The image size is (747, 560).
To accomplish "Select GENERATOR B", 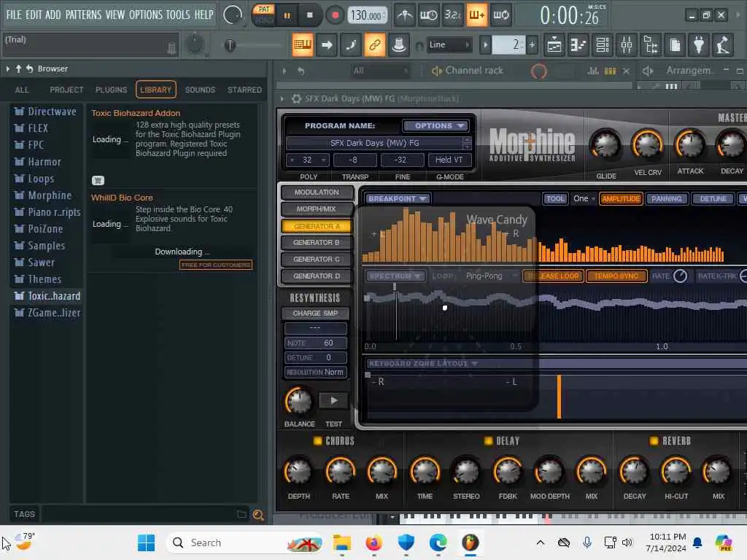I will pos(317,242).
